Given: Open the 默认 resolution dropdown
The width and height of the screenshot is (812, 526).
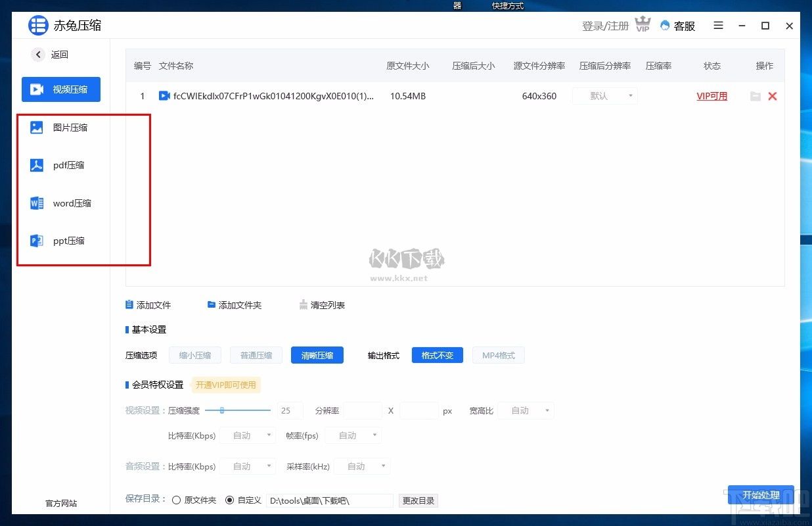Looking at the screenshot, I should pos(604,95).
